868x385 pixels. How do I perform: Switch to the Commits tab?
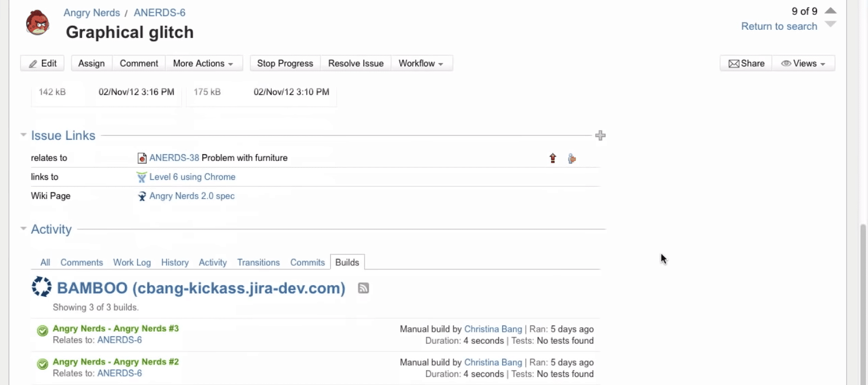[x=307, y=262]
